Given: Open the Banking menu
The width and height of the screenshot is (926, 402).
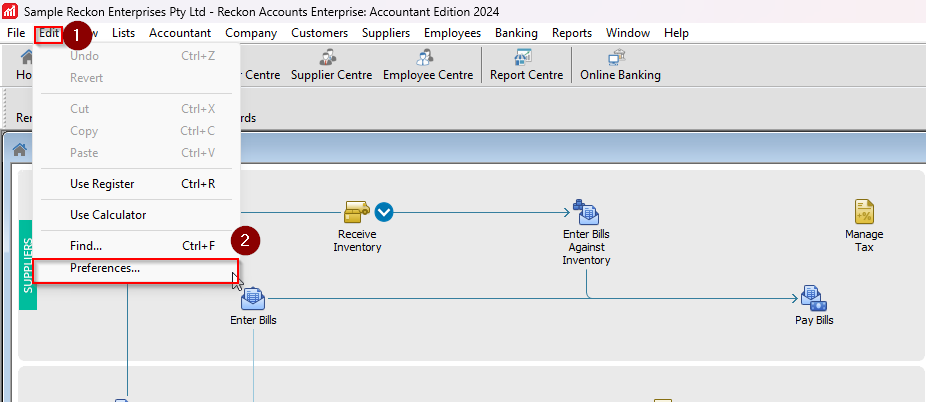Looking at the screenshot, I should [516, 33].
